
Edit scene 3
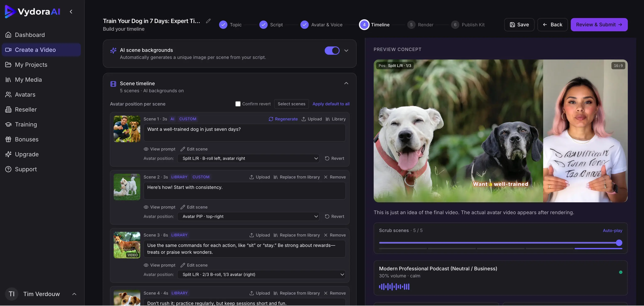tap(194, 265)
